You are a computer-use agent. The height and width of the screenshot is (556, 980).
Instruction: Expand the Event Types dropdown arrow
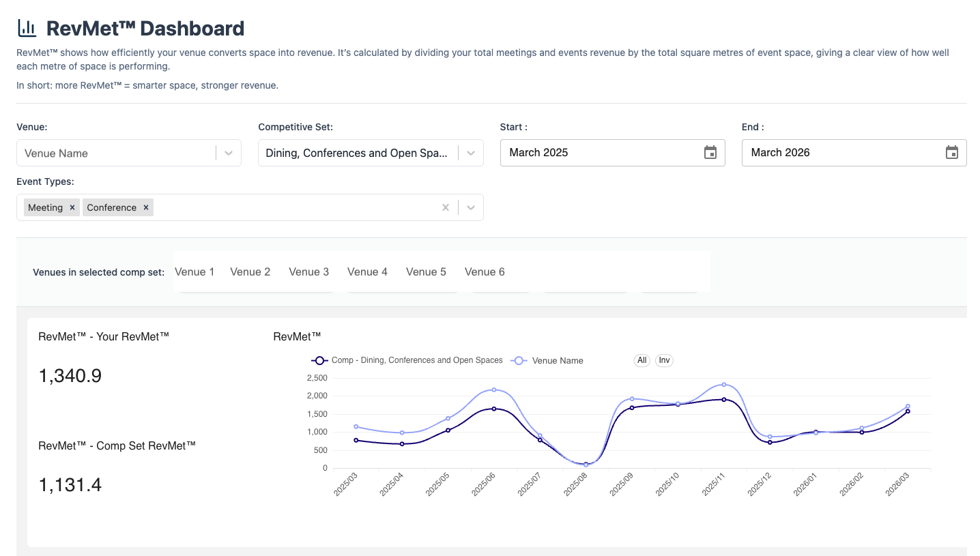[470, 207]
